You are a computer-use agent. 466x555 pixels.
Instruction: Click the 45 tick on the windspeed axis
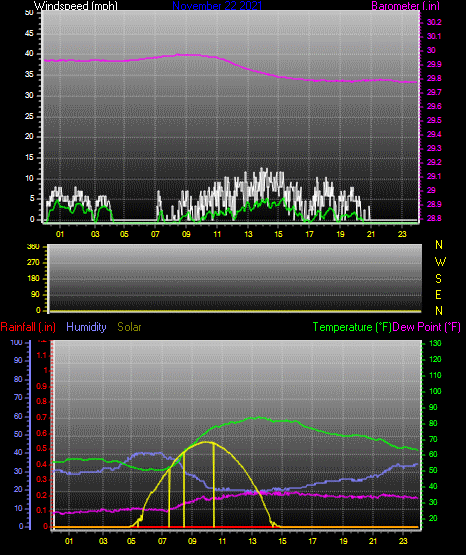pyautogui.click(x=29, y=33)
